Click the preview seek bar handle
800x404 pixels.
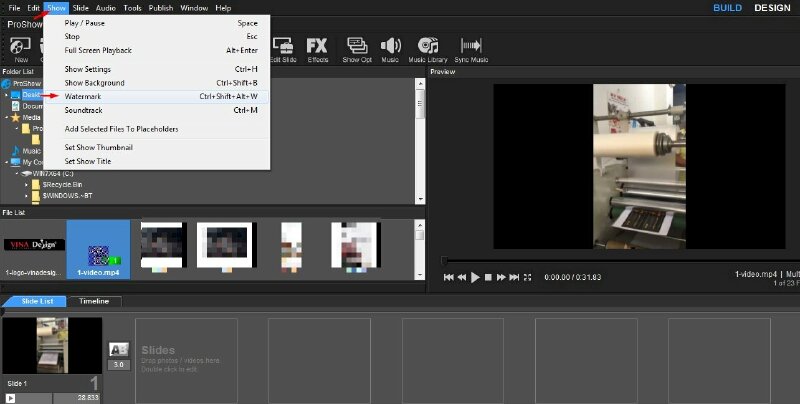(x=444, y=261)
